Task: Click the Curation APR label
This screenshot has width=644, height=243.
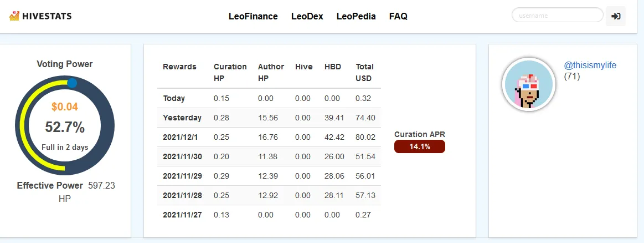Action: (x=419, y=134)
